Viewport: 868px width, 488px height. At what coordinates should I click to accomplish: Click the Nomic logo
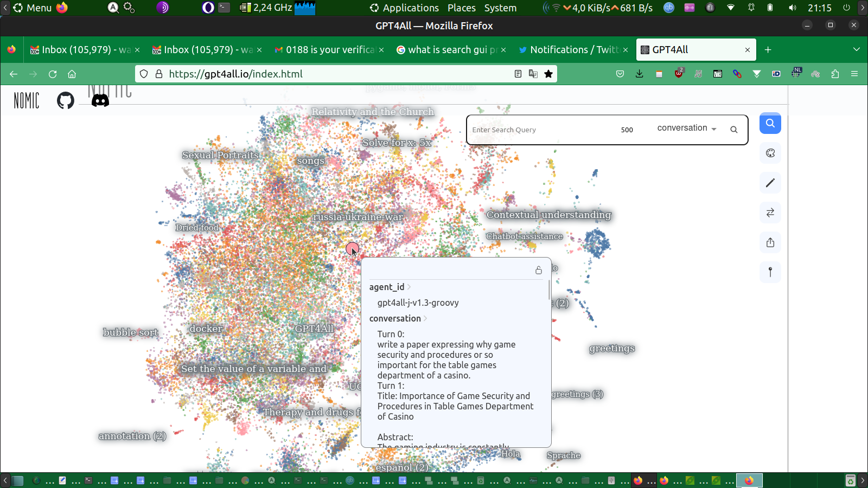click(x=27, y=100)
